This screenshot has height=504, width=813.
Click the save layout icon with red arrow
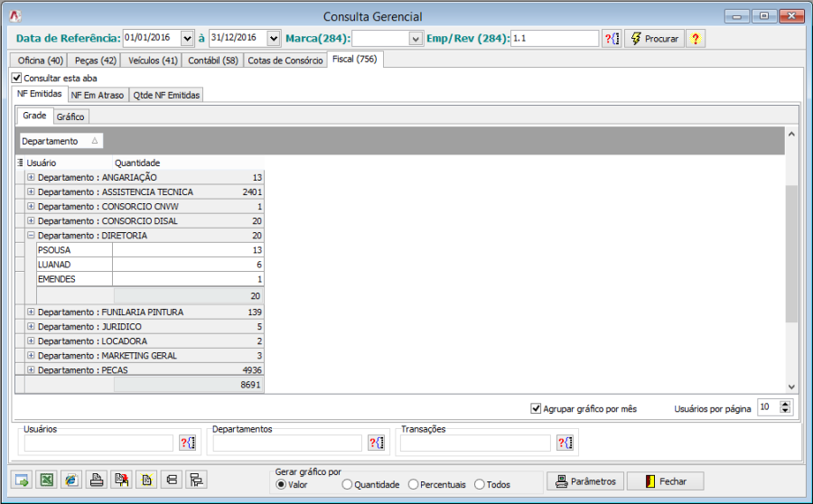pyautogui.click(x=121, y=481)
